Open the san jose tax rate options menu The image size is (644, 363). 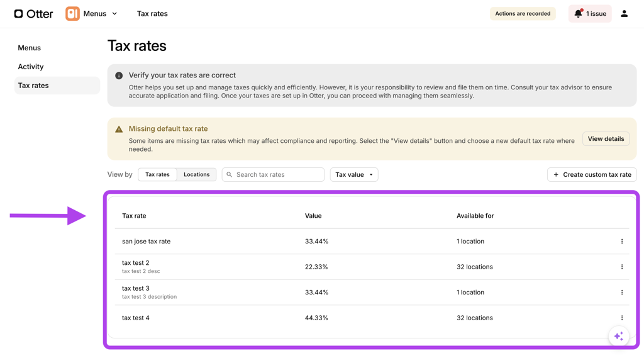622,242
